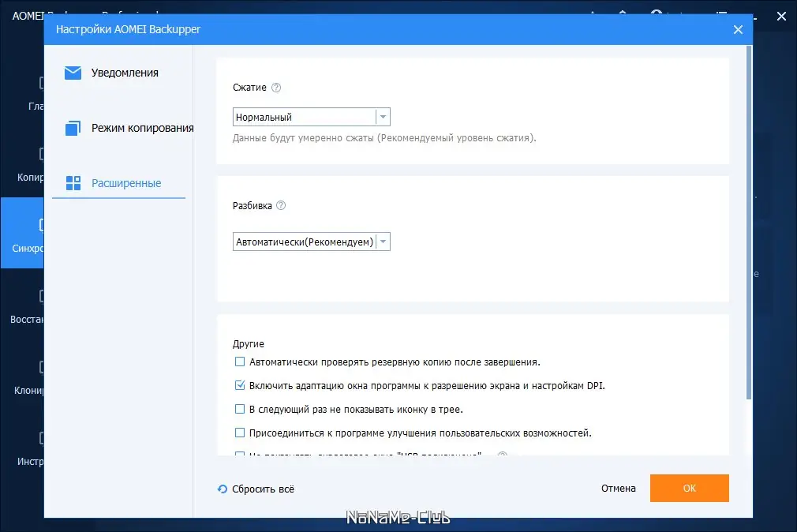Enable Автоматически проверять резервную копию checkbox
The width and height of the screenshot is (797, 532).
[x=240, y=362]
